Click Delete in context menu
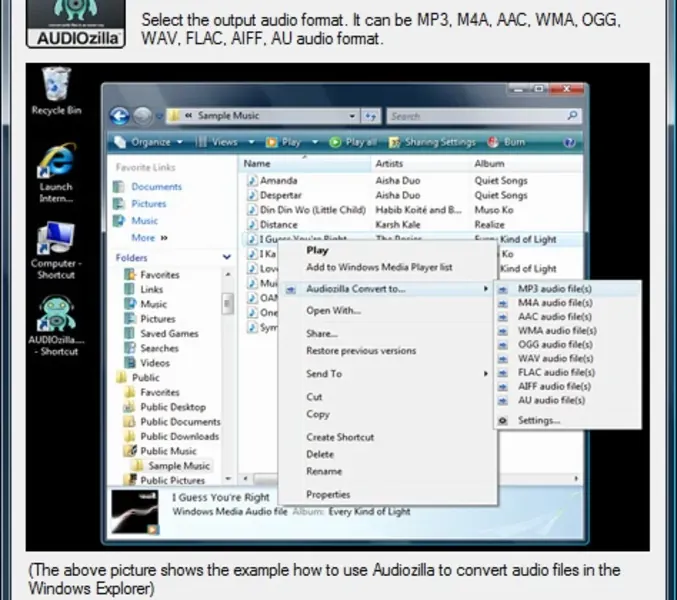 coord(320,454)
